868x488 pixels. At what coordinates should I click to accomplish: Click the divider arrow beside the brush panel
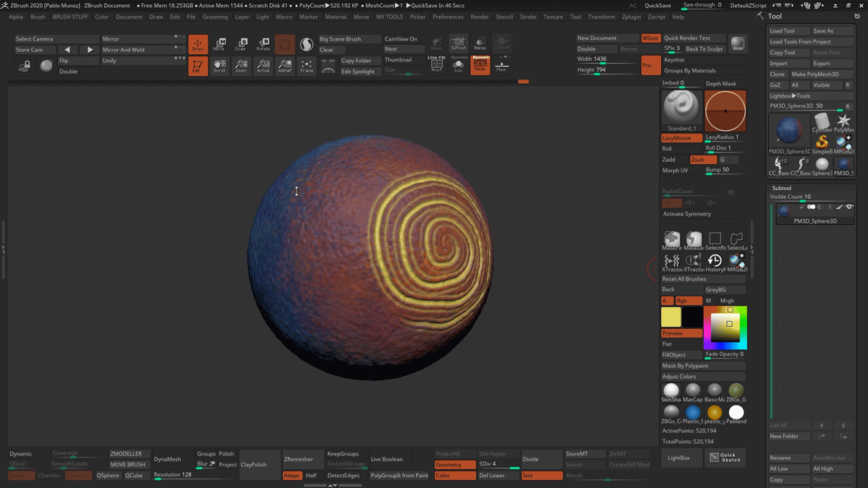coord(752,248)
